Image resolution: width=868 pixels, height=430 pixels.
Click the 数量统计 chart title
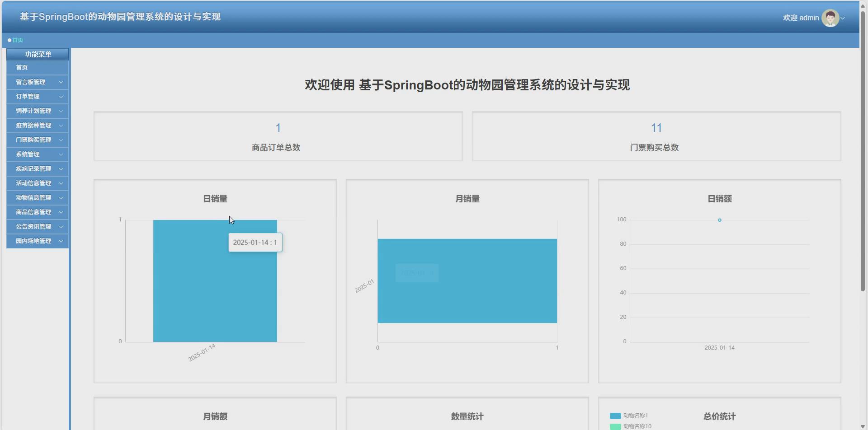(x=467, y=416)
